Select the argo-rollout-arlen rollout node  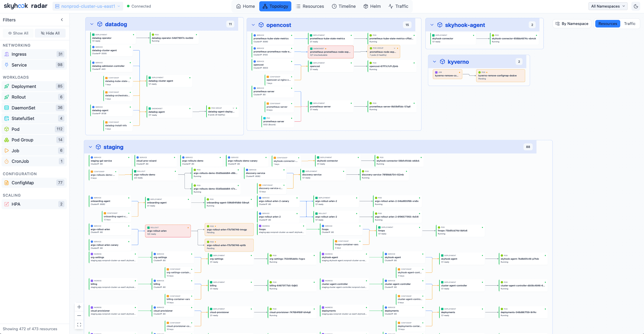[x=168, y=231]
